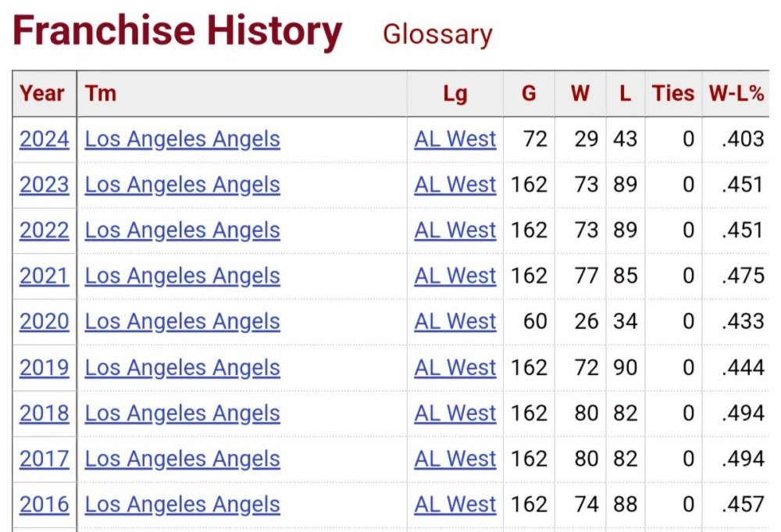Sort the table by G column header
This screenshot has height=532, width=781.
point(529,94)
